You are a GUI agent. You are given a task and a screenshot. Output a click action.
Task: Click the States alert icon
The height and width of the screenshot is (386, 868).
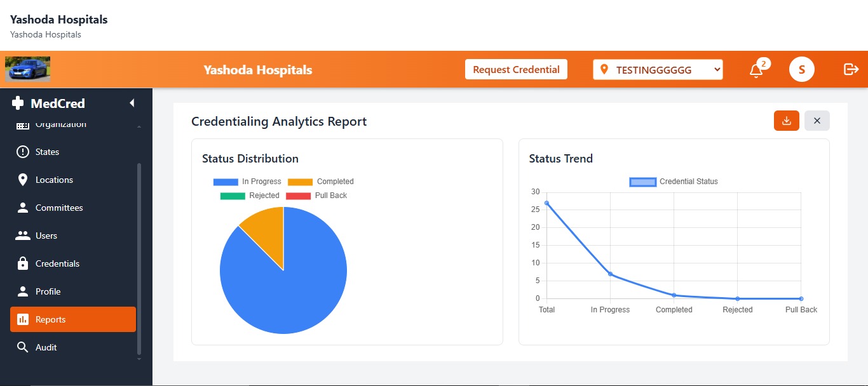click(x=23, y=152)
